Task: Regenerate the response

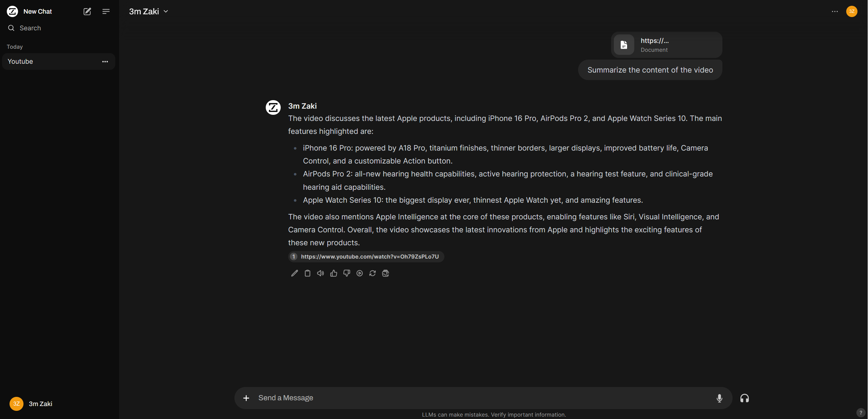Action: coord(372,273)
